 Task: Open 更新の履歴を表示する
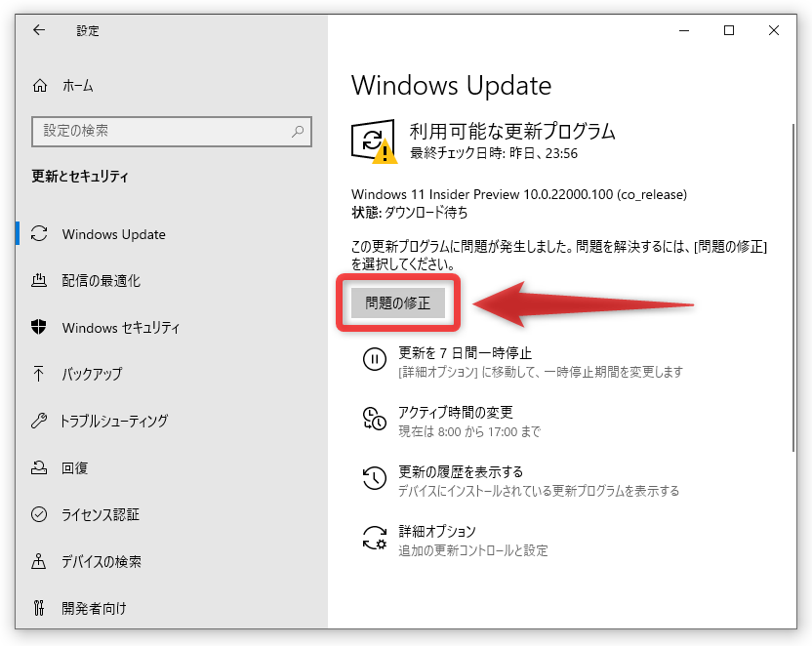[x=461, y=471]
